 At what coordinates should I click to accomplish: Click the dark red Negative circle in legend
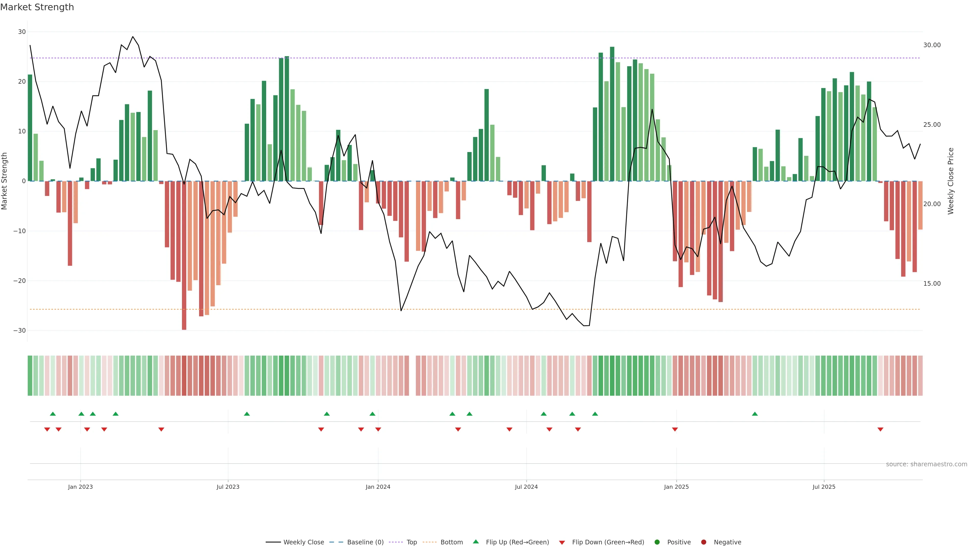[703, 542]
